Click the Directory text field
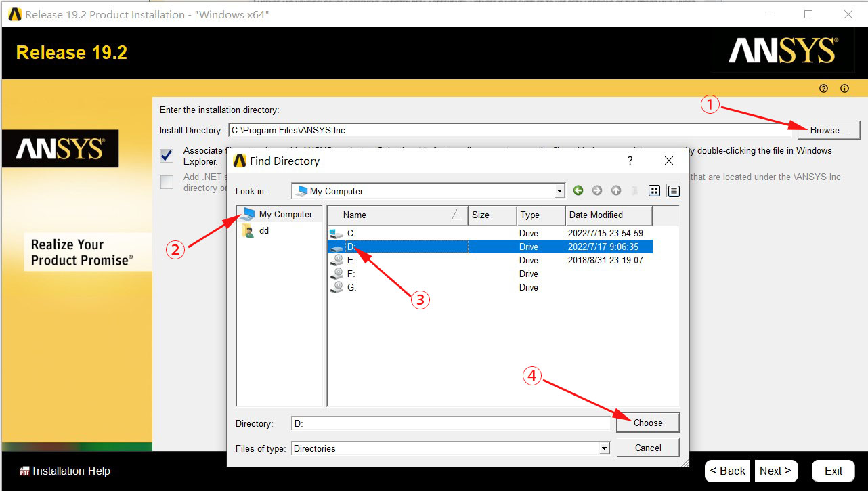Viewport: 868px width, 491px height. point(450,423)
